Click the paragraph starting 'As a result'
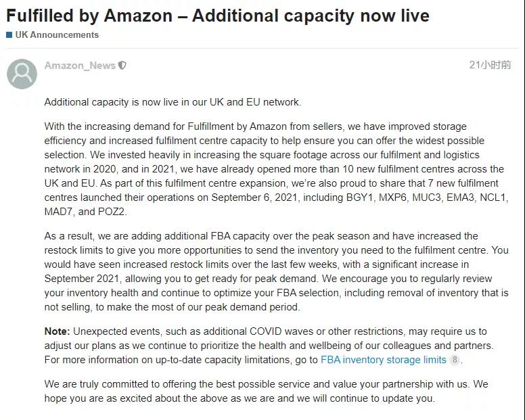 tap(276, 271)
